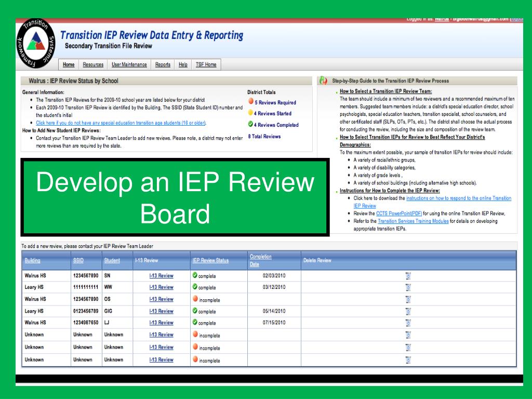
Task: Click student initials GIG cell
Action: point(108,311)
